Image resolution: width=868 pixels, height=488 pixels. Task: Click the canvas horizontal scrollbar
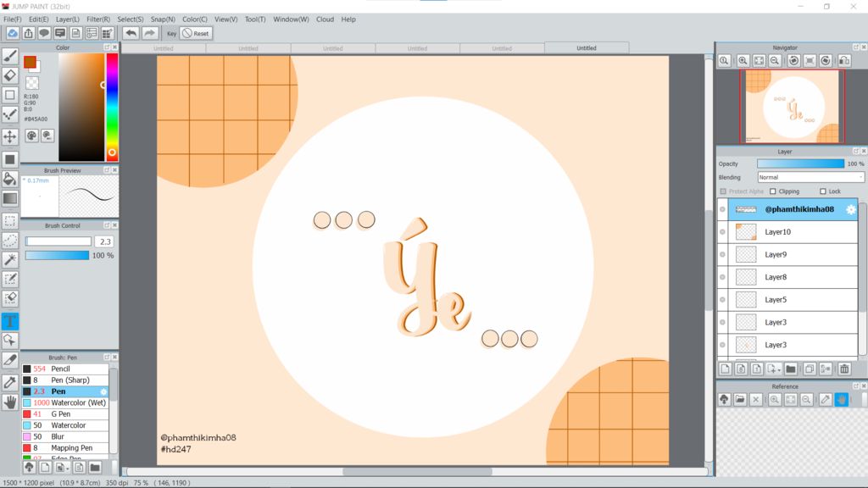pos(417,472)
